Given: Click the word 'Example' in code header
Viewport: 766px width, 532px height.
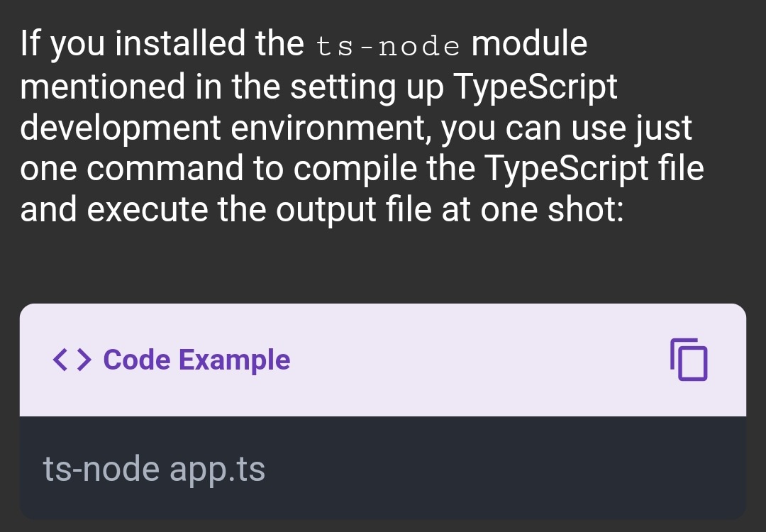Looking at the screenshot, I should 235,360.
